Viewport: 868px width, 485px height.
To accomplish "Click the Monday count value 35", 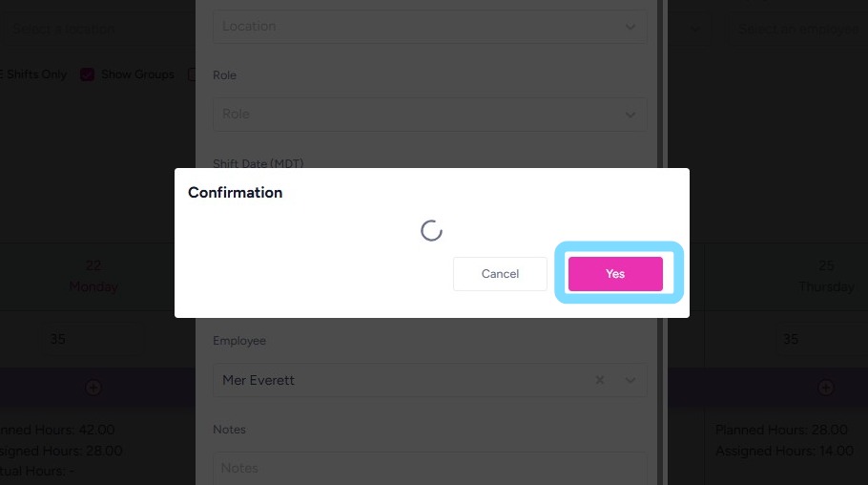I will [57, 339].
